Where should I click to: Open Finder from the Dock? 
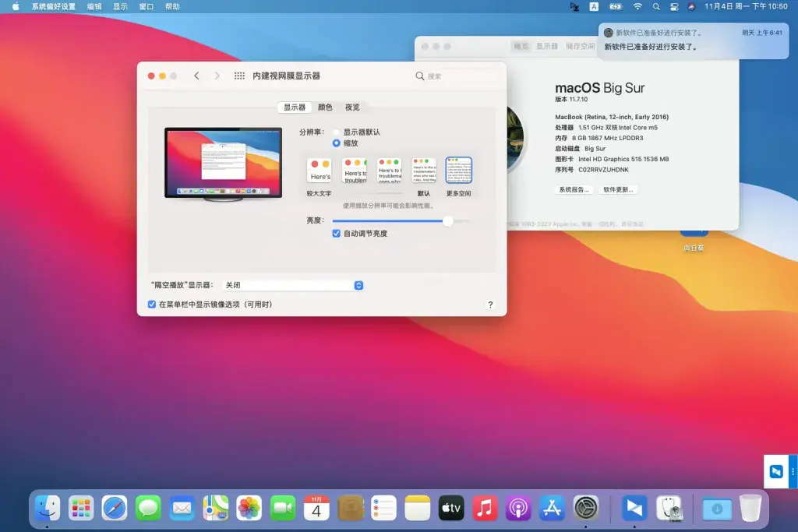pyautogui.click(x=48, y=508)
